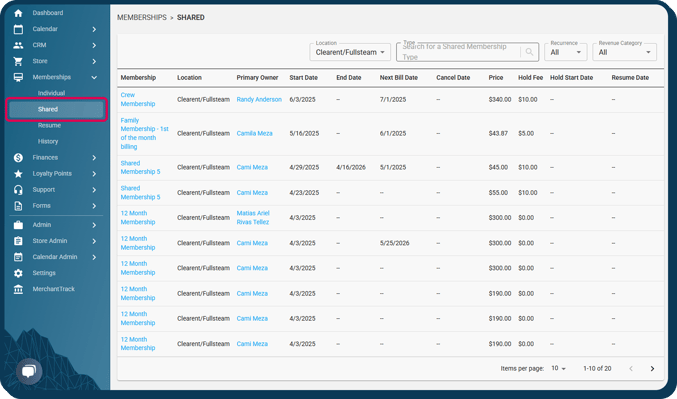
Task: Click the $340.00 price cell
Action: point(500,99)
